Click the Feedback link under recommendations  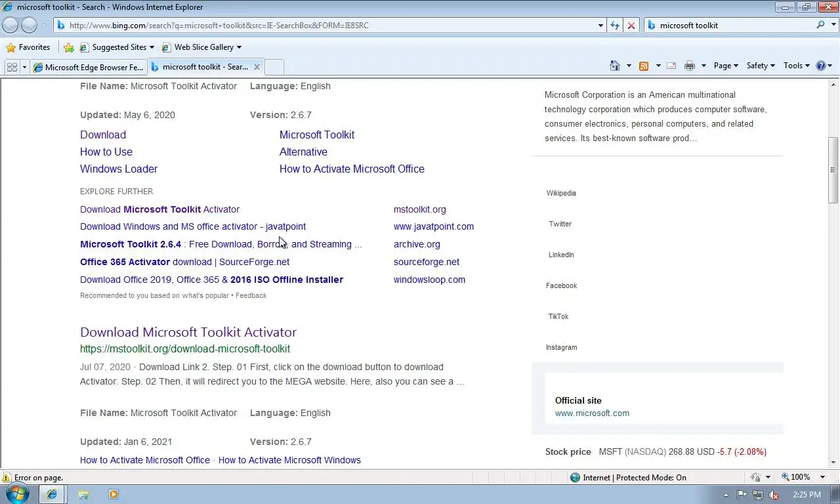[x=251, y=295]
